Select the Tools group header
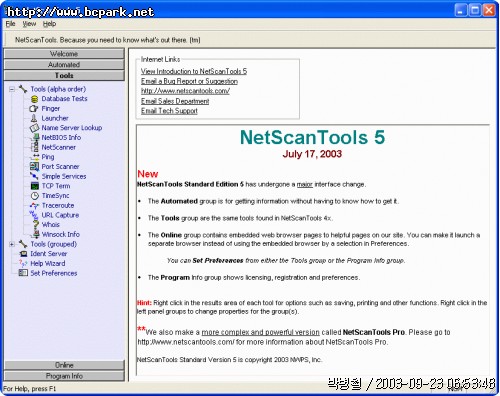The image size is (500, 396). pyautogui.click(x=64, y=75)
